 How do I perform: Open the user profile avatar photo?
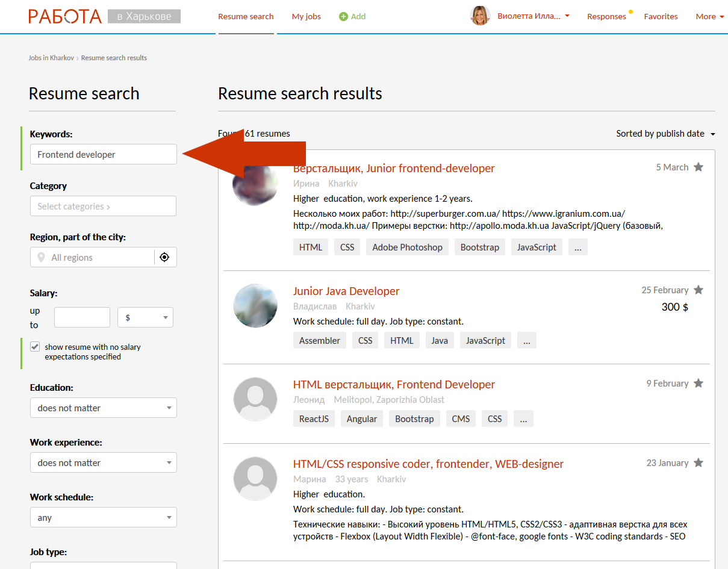[x=480, y=16]
